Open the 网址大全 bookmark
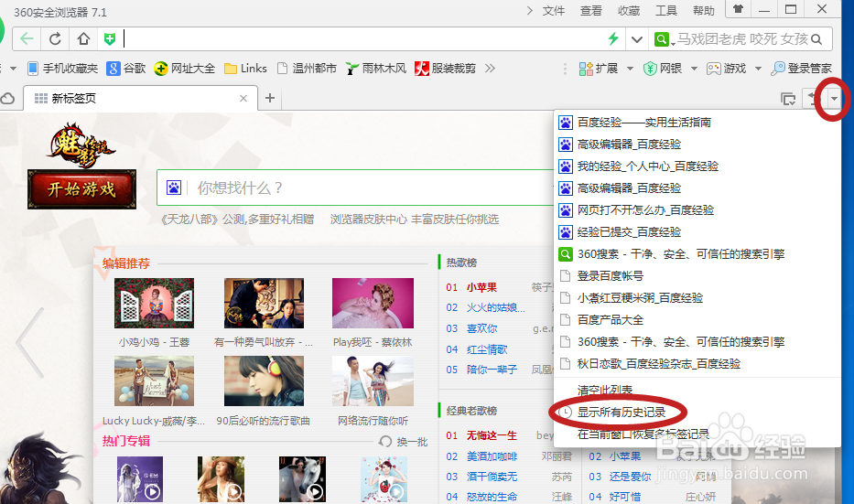Image resolution: width=854 pixels, height=504 pixels. pyautogui.click(x=185, y=68)
